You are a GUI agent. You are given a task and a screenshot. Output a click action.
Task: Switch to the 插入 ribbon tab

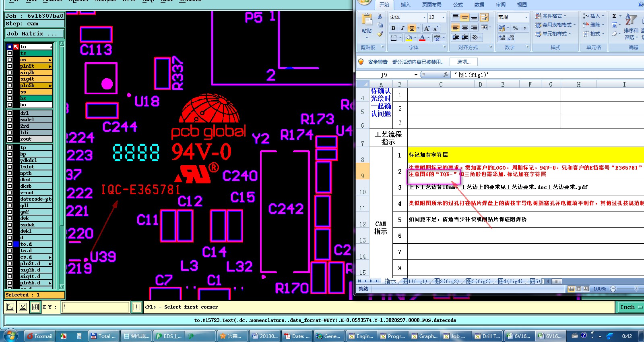(405, 5)
